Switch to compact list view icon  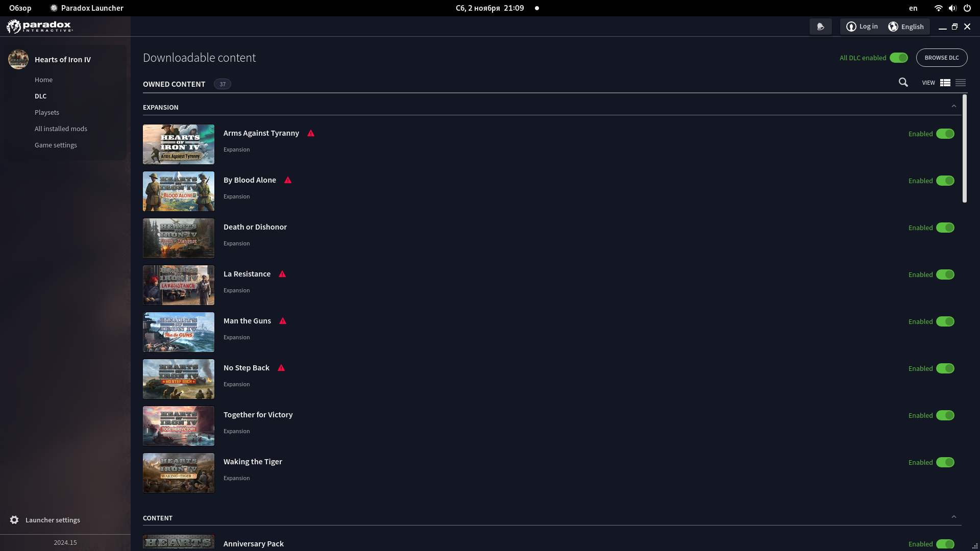pos(961,83)
